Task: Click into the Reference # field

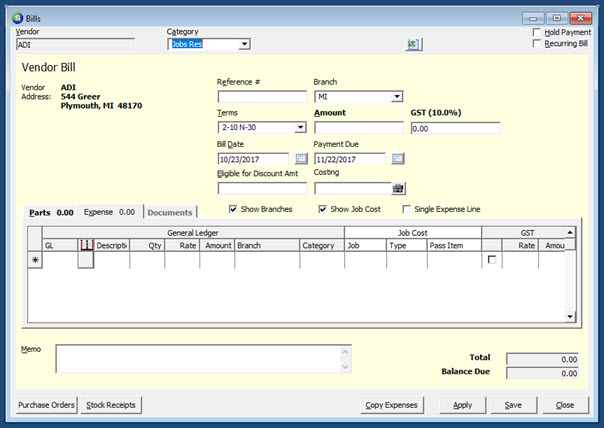Action: tap(262, 97)
